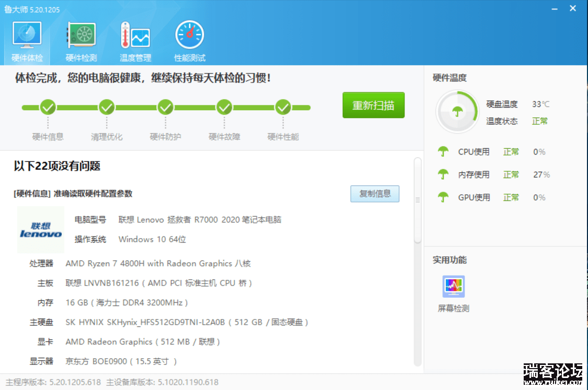
Task: Select the 16 GB 海力士 DDR4 memory text
Action: point(127,302)
